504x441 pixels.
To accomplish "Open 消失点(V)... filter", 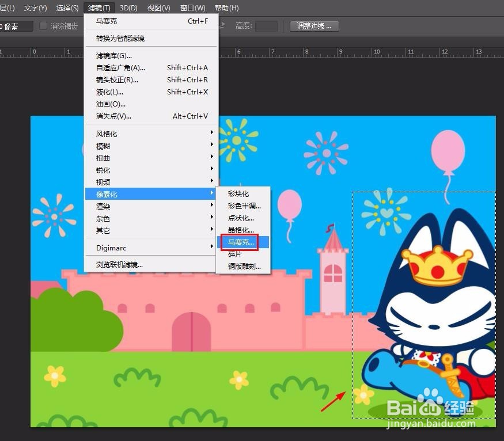I will (x=151, y=116).
